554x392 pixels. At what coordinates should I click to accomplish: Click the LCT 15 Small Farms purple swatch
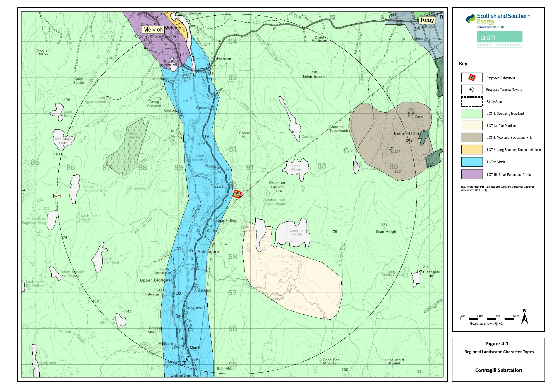(472, 174)
